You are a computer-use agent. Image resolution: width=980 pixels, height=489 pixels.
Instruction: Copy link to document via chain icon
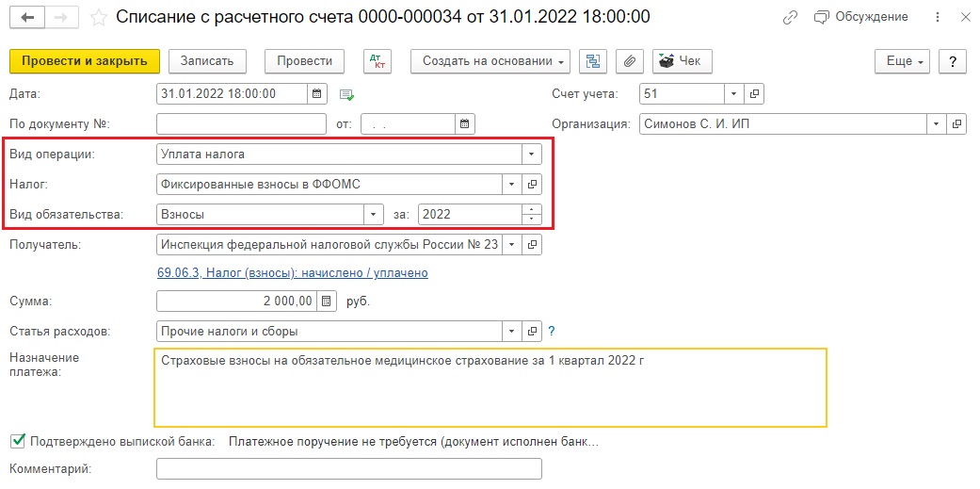[791, 18]
